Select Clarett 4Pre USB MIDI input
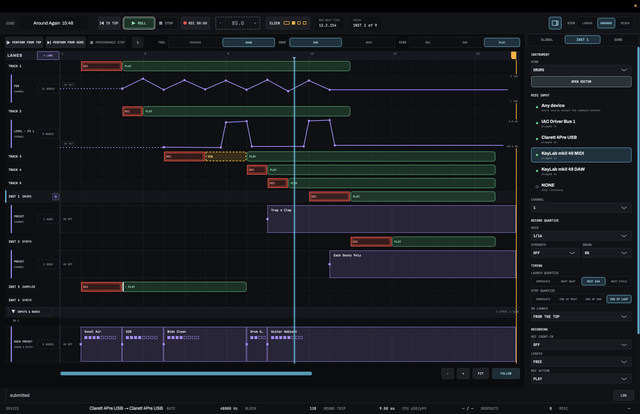640x414 pixels. pyautogui.click(x=581, y=139)
